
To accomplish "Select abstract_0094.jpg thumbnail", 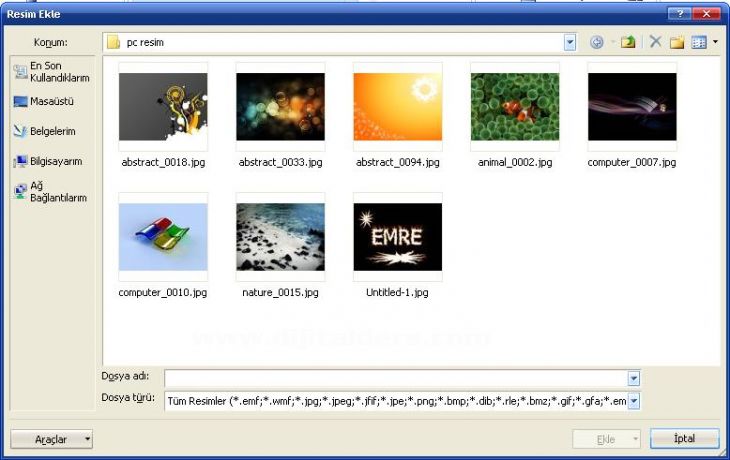I will (398, 107).
